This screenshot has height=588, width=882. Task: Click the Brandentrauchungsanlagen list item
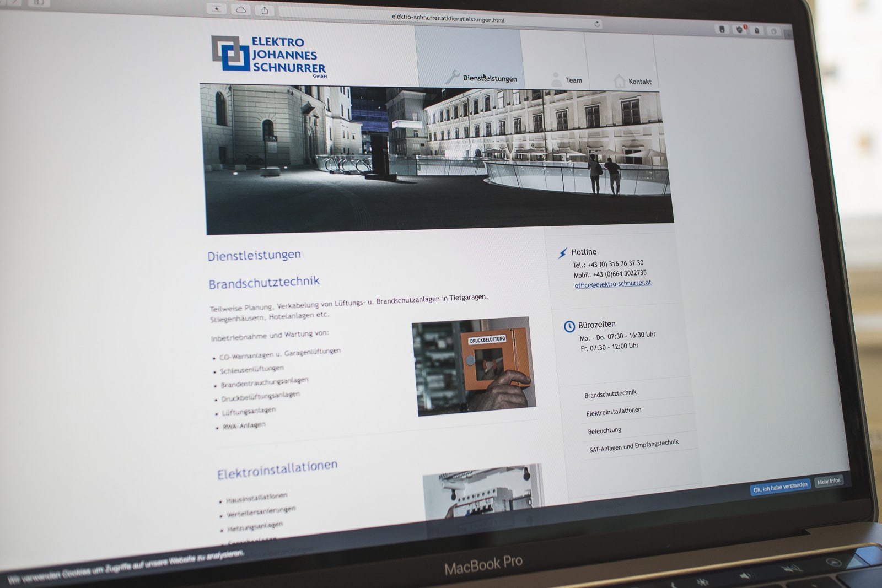(x=264, y=382)
